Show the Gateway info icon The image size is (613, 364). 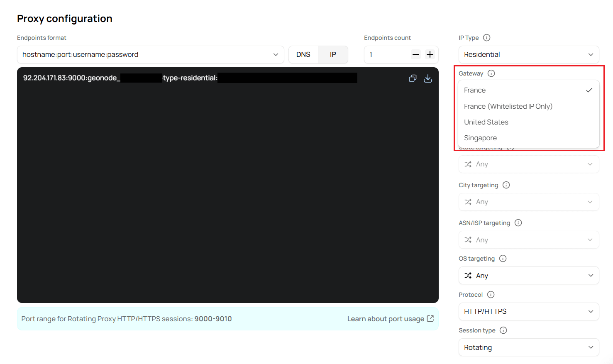[491, 73]
